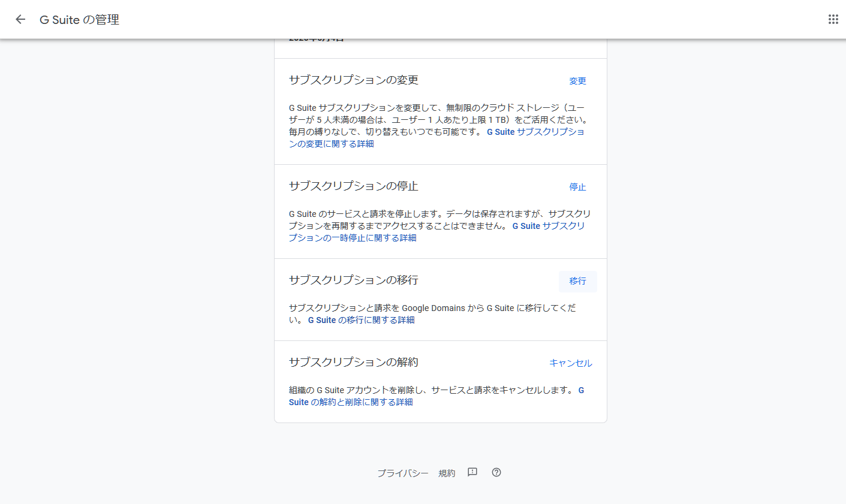The height and width of the screenshot is (504, 846).
Task: Open G Suite の解約と削除に関する詳細 link
Action: pos(437,396)
